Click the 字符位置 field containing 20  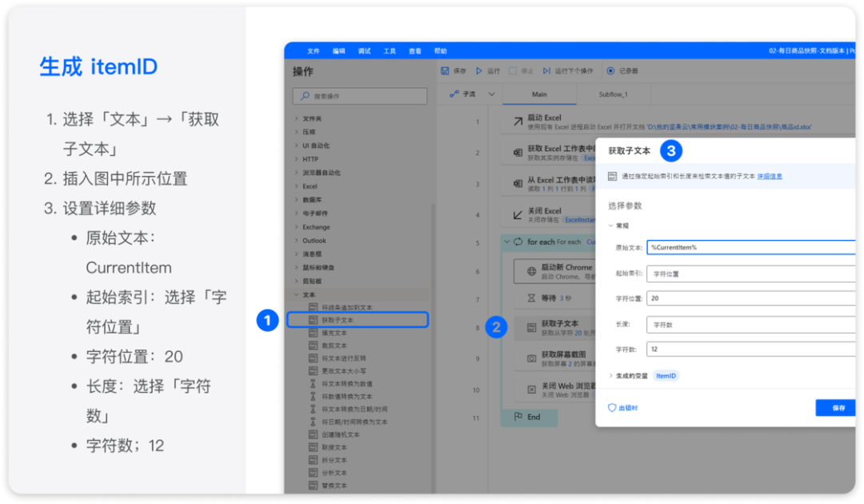pos(751,298)
